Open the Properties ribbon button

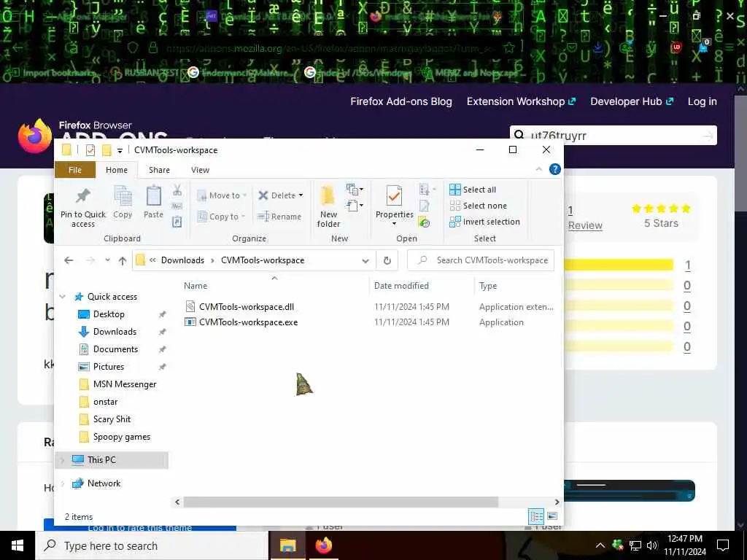tap(394, 206)
